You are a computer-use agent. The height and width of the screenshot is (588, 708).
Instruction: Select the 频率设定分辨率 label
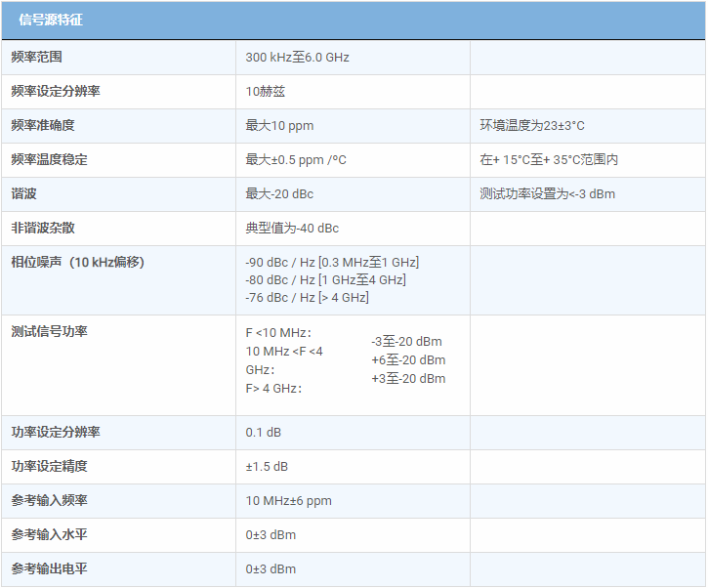point(56,92)
